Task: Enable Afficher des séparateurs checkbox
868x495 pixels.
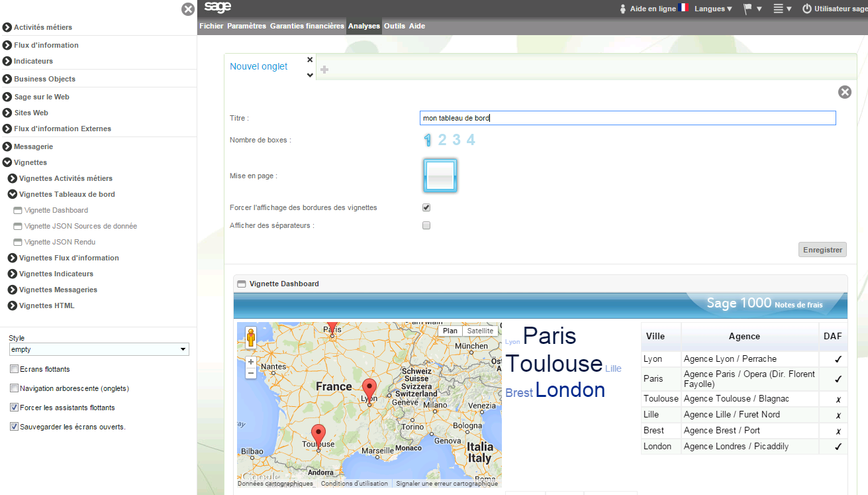Action: click(x=426, y=225)
